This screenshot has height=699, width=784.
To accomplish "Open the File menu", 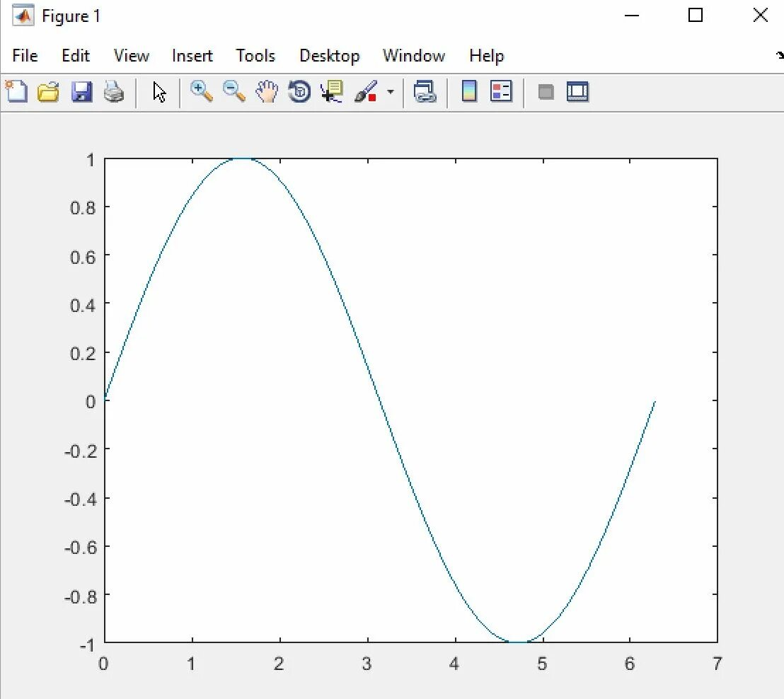I will tap(25, 55).
